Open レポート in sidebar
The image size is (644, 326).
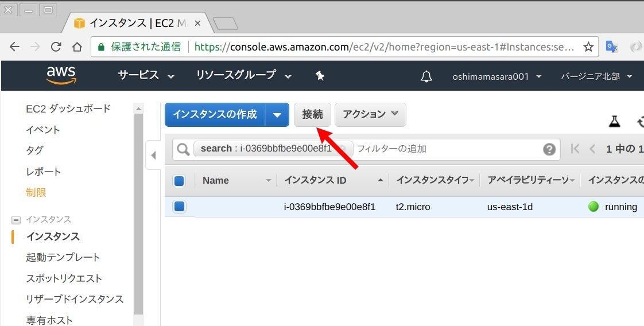[x=43, y=172]
